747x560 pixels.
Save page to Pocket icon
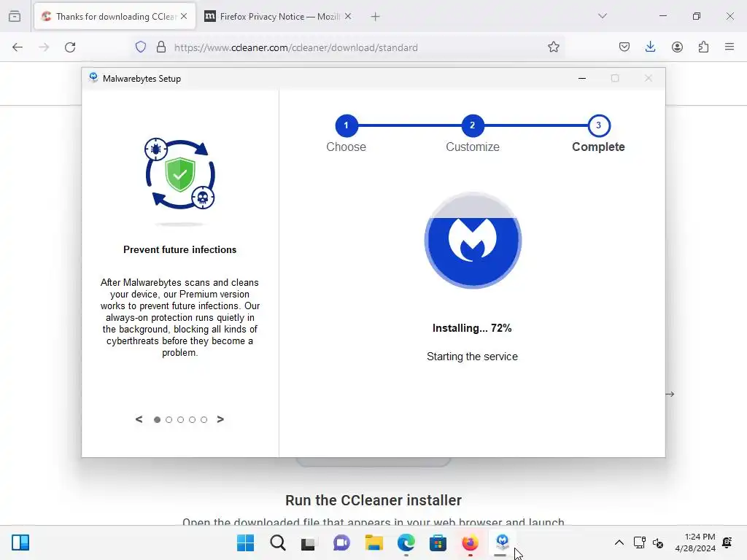[624, 47]
